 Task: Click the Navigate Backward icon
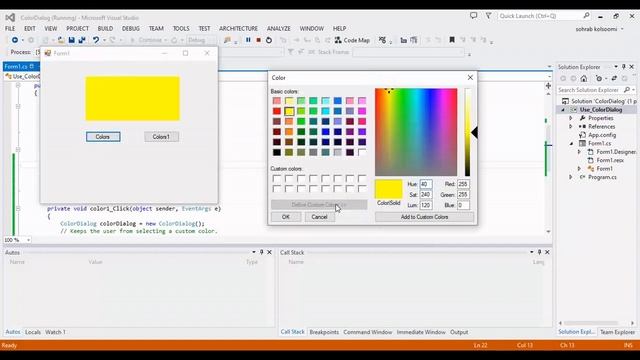pyautogui.click(x=15, y=40)
